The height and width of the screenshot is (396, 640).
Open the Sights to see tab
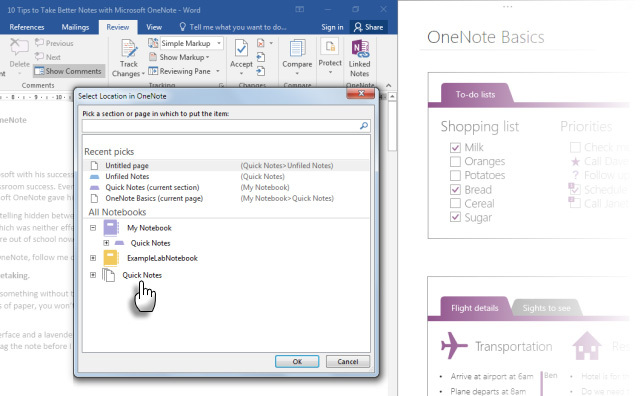pos(546,308)
